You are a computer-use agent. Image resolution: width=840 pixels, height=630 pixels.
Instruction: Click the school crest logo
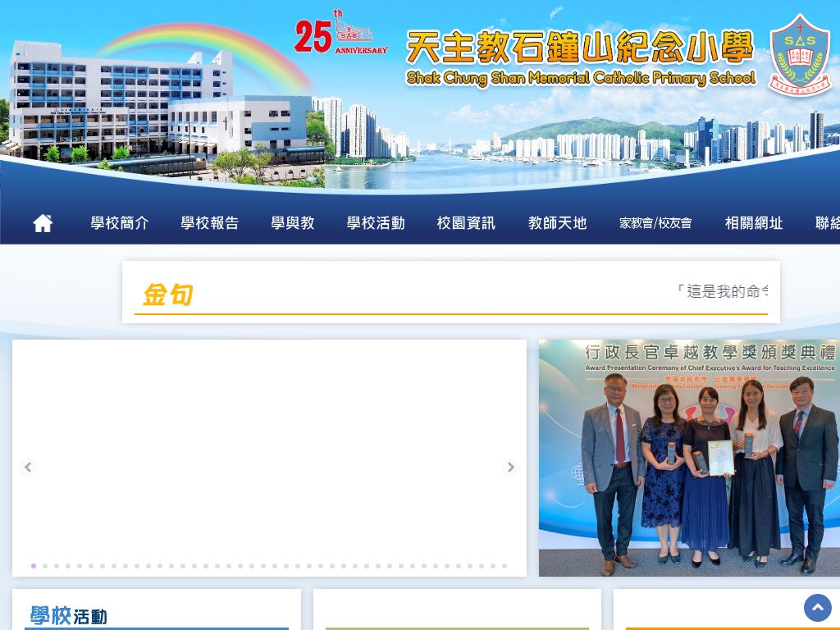[799, 55]
